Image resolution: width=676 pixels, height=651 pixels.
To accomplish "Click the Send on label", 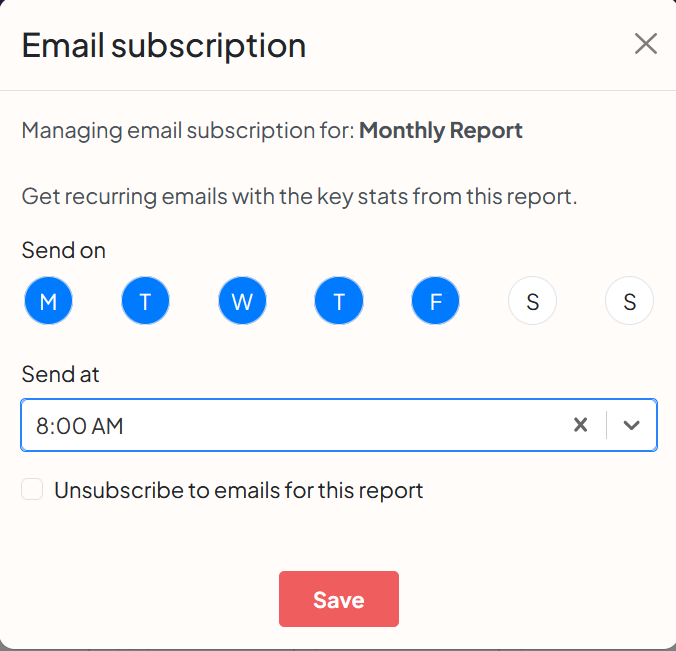I will click(x=63, y=250).
